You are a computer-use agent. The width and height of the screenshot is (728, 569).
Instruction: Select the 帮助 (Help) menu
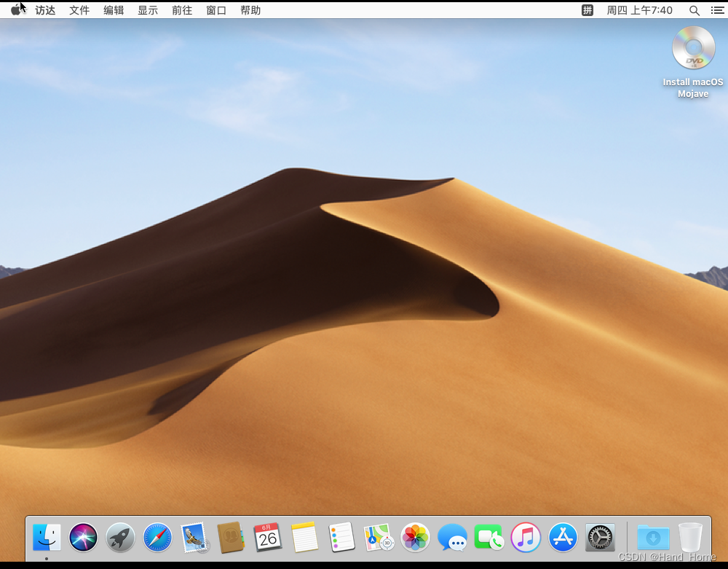pyautogui.click(x=250, y=10)
